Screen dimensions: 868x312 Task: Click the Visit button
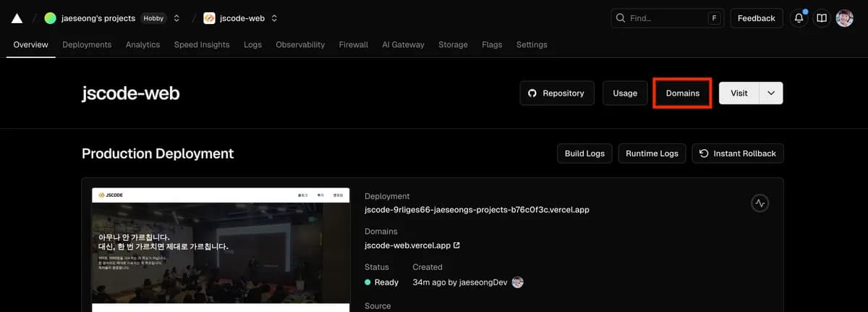(739, 93)
